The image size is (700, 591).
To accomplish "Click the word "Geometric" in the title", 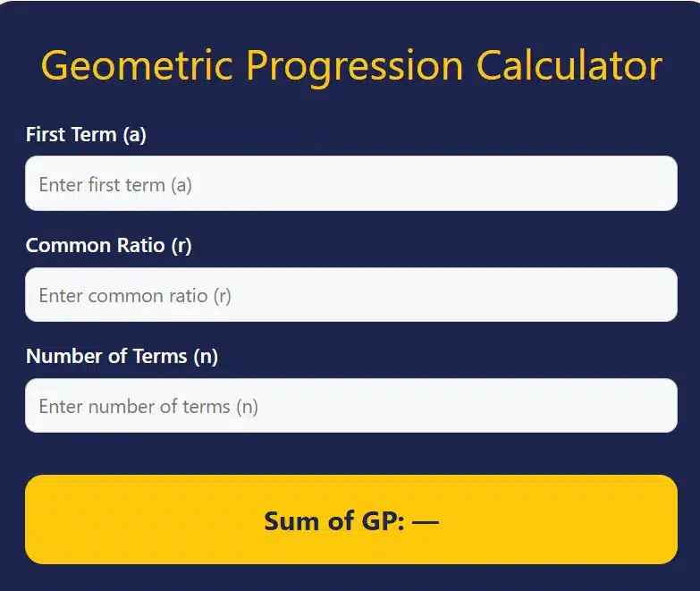I will 137,66.
